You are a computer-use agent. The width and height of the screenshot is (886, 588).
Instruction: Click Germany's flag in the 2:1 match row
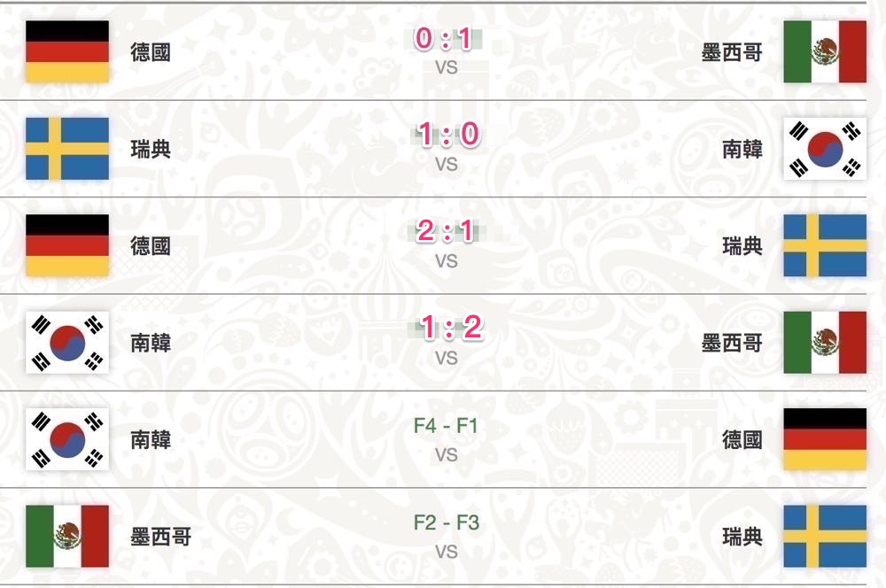(67, 245)
